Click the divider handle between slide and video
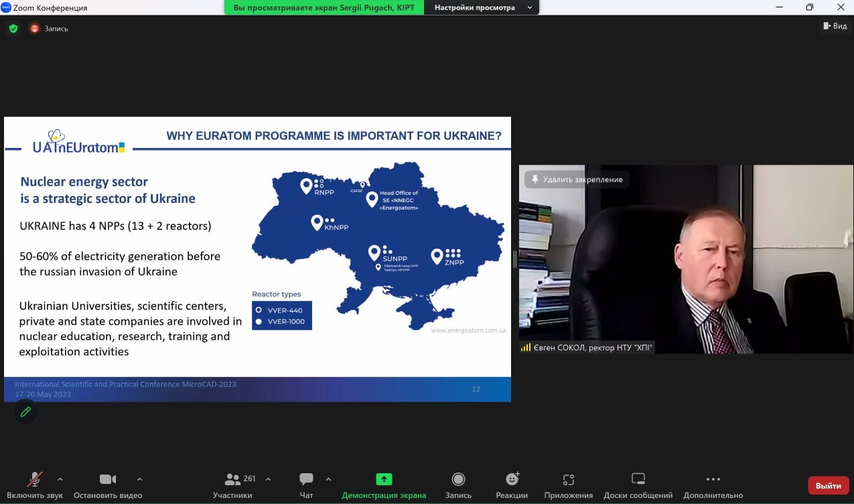Screen dimensions: 854x504 (x=514, y=259)
